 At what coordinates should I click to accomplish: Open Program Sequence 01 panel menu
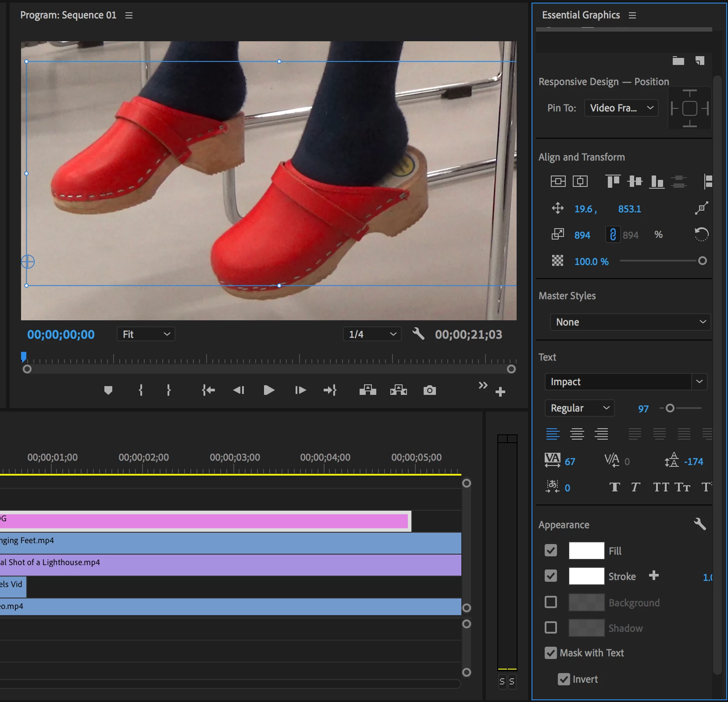129,15
